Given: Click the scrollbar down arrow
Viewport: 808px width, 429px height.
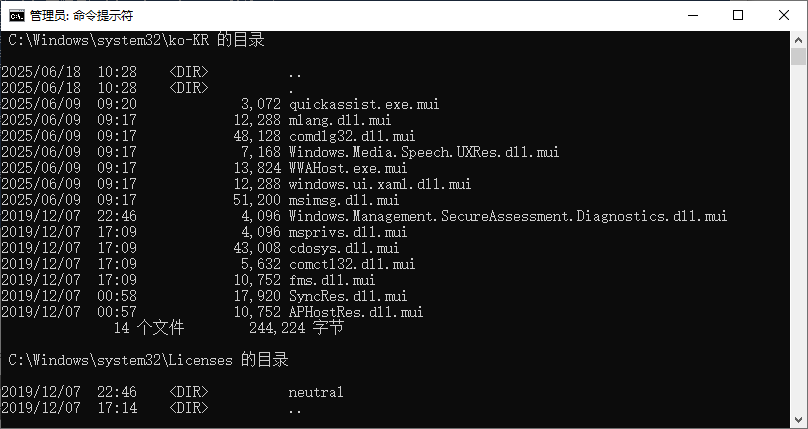Looking at the screenshot, I should [x=798, y=420].
